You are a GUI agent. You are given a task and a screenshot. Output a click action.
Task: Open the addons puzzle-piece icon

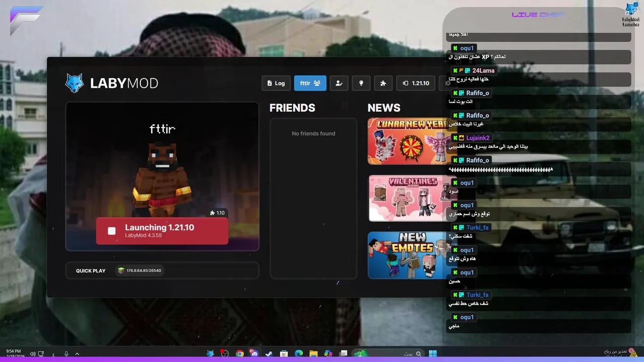[x=383, y=83]
